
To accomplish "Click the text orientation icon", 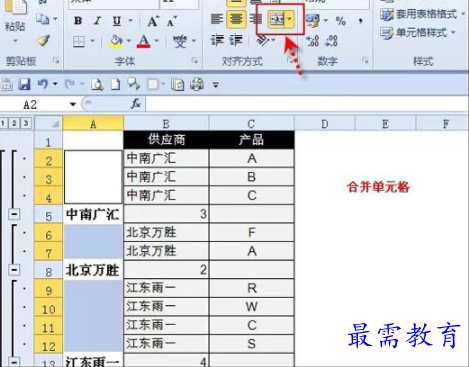I will pos(263,41).
